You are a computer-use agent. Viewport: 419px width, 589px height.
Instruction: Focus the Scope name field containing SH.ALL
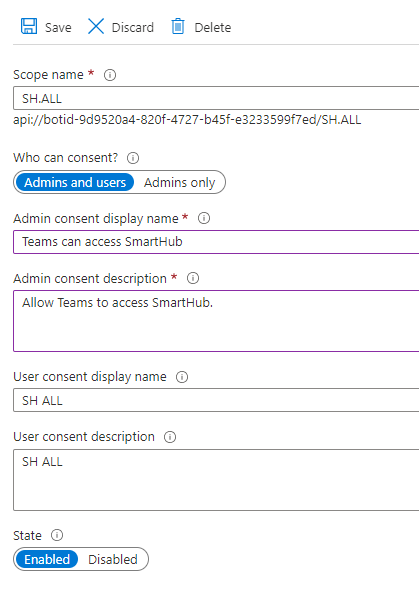pos(216,98)
